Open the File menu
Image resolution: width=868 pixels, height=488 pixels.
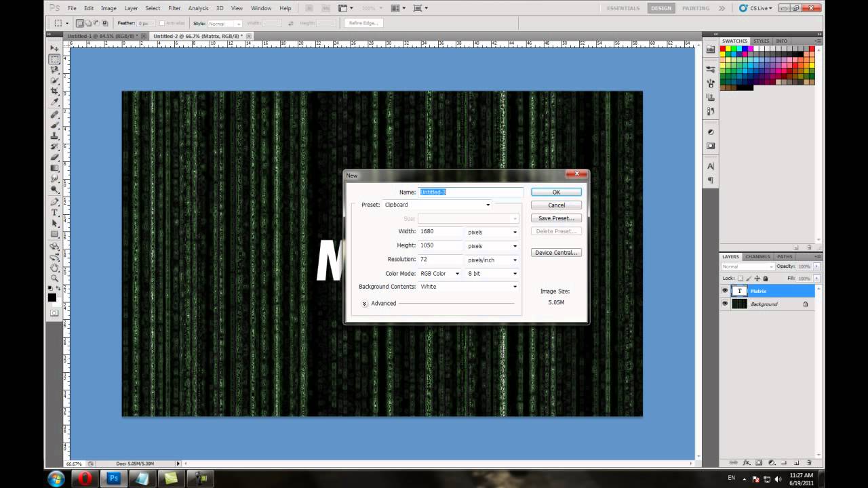pos(71,8)
